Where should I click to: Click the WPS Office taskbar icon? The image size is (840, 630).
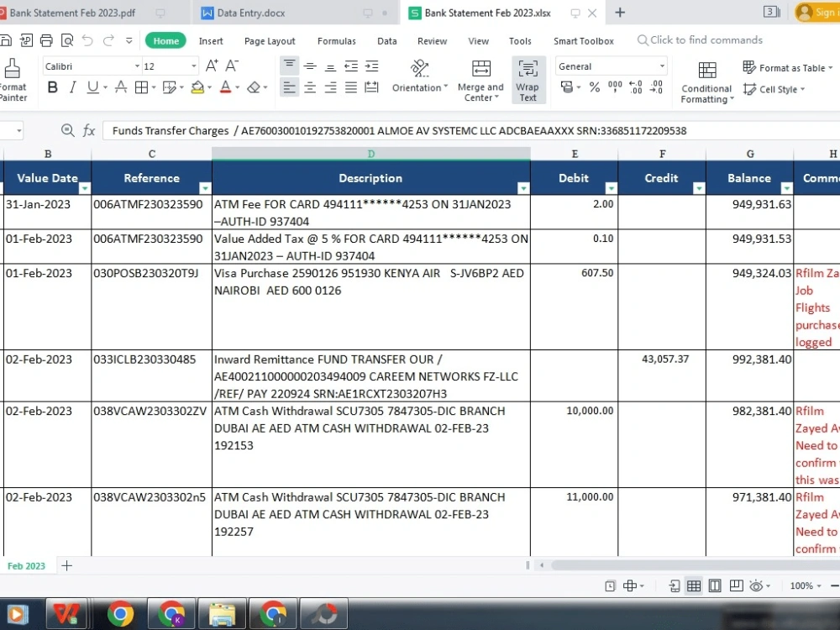(66, 614)
